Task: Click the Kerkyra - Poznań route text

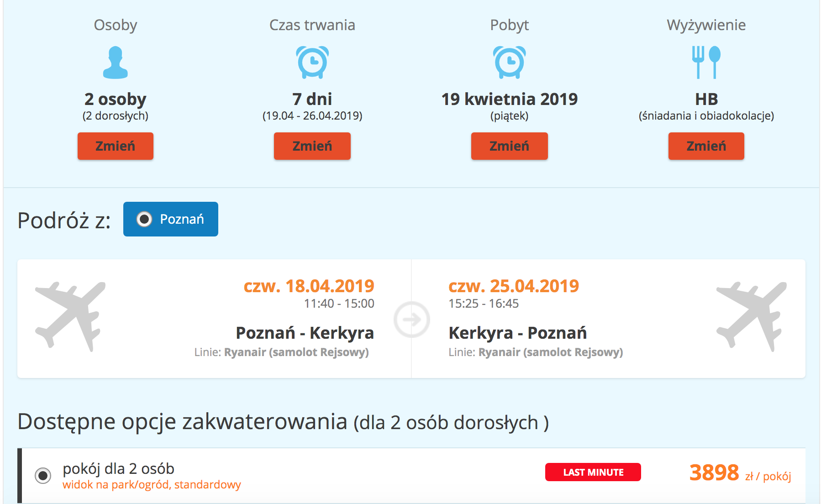Action: click(x=518, y=333)
